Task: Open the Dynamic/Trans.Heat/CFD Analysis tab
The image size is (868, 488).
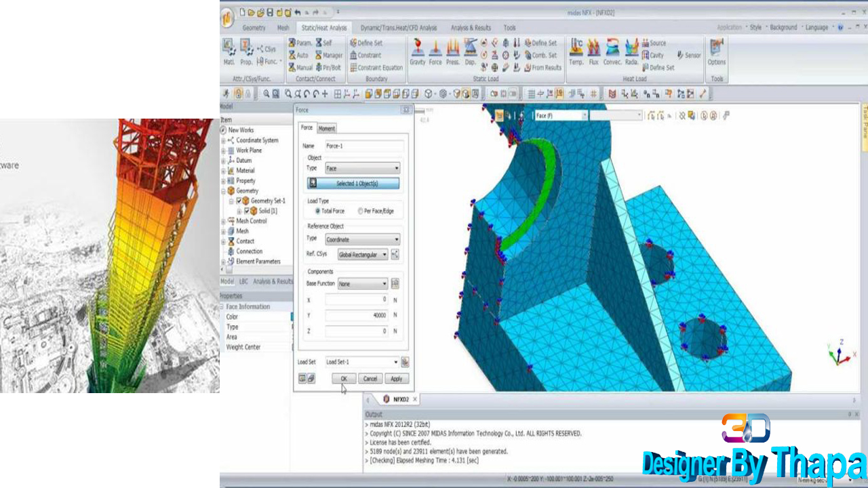Action: 399,28
